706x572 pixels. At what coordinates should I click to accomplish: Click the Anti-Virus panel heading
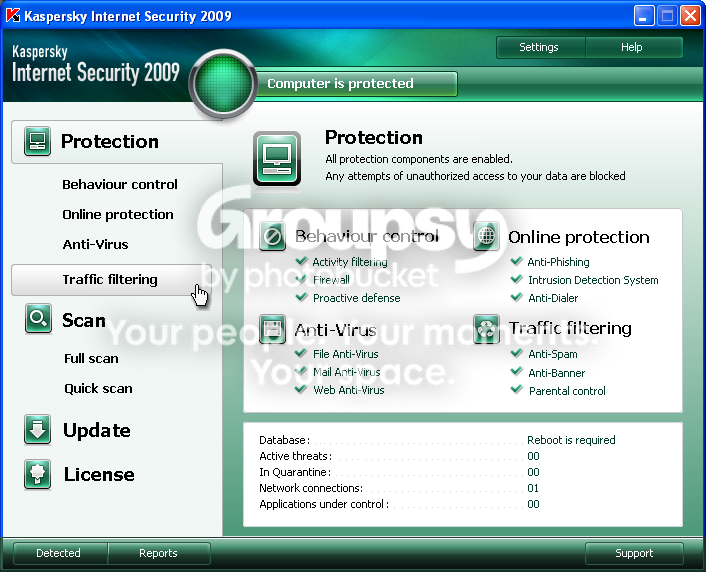click(x=335, y=330)
